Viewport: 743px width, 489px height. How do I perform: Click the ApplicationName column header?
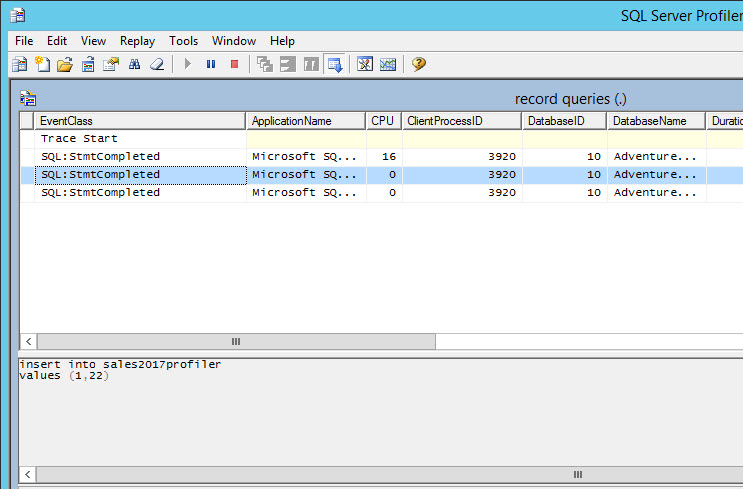[x=306, y=121]
